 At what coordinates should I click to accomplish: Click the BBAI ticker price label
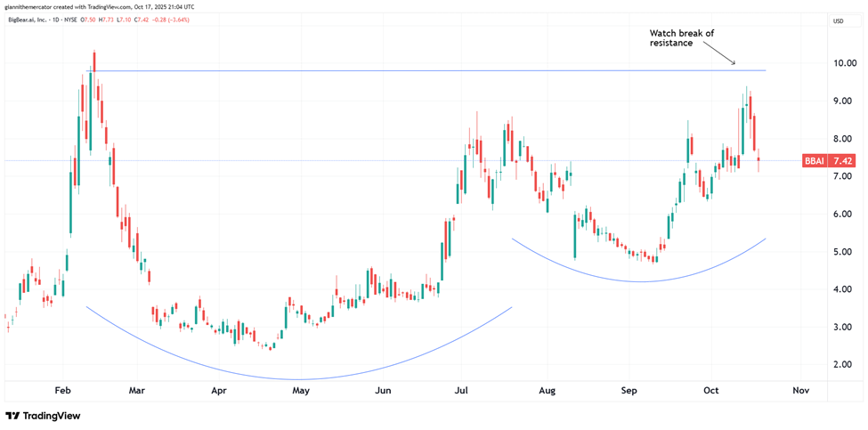(x=814, y=161)
